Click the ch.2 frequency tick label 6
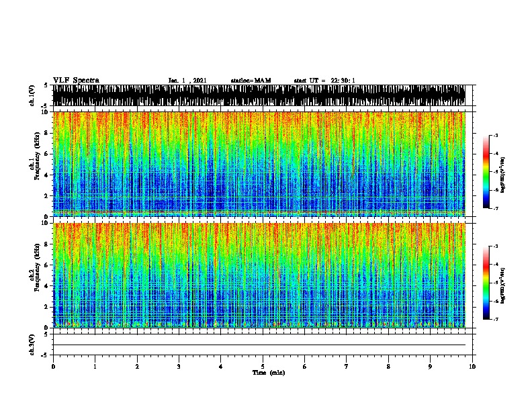The width and height of the screenshot is (532, 411). pos(46,265)
